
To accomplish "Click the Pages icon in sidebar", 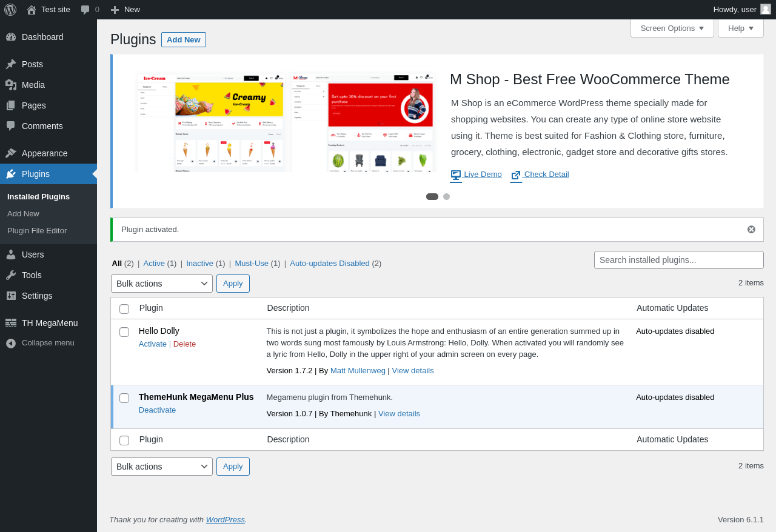I will 11,105.
